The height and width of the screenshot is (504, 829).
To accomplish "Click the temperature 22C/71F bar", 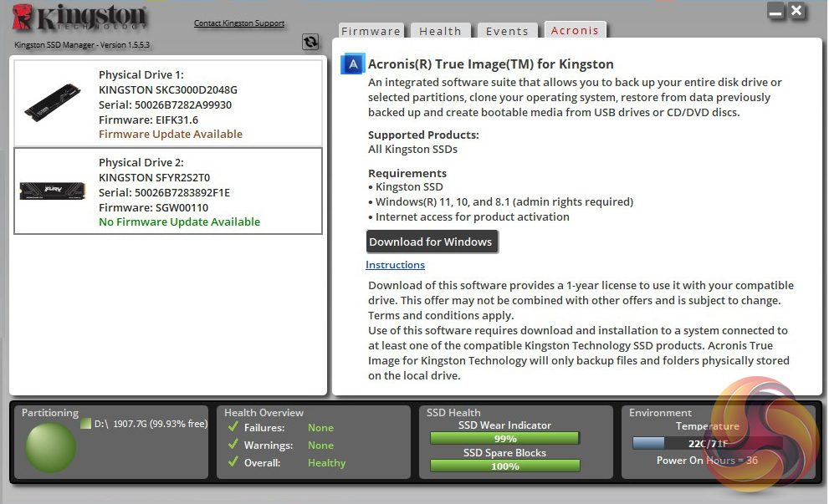I will pyautogui.click(x=708, y=443).
